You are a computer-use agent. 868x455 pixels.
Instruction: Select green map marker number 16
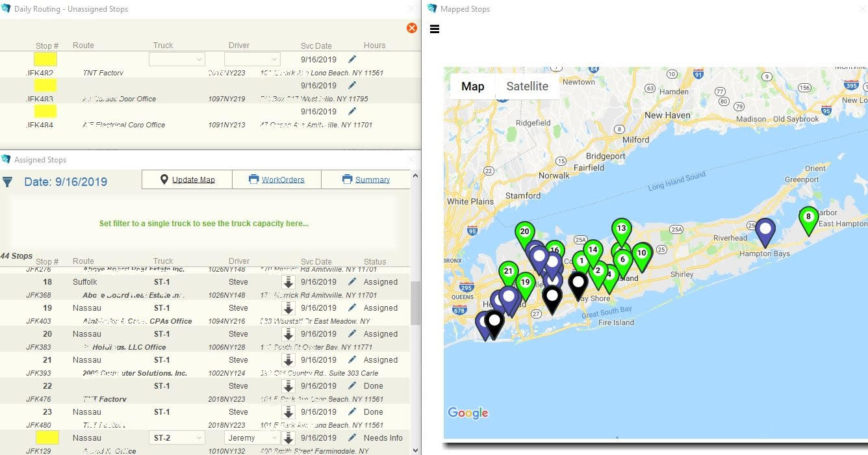555,250
